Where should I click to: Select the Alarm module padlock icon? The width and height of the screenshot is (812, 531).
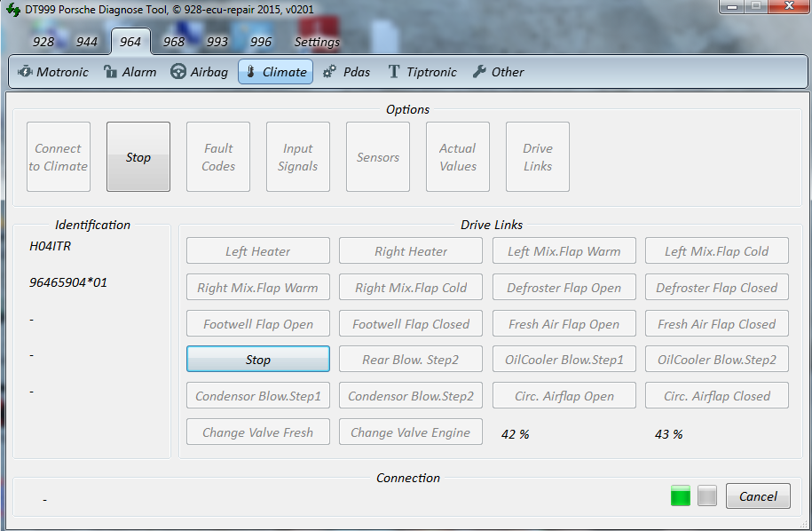111,72
